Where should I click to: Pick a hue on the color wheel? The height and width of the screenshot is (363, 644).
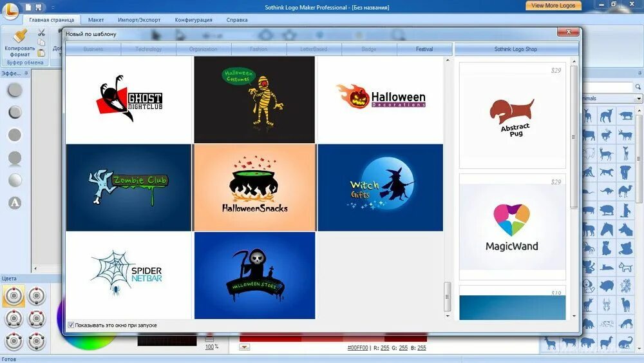(88, 342)
